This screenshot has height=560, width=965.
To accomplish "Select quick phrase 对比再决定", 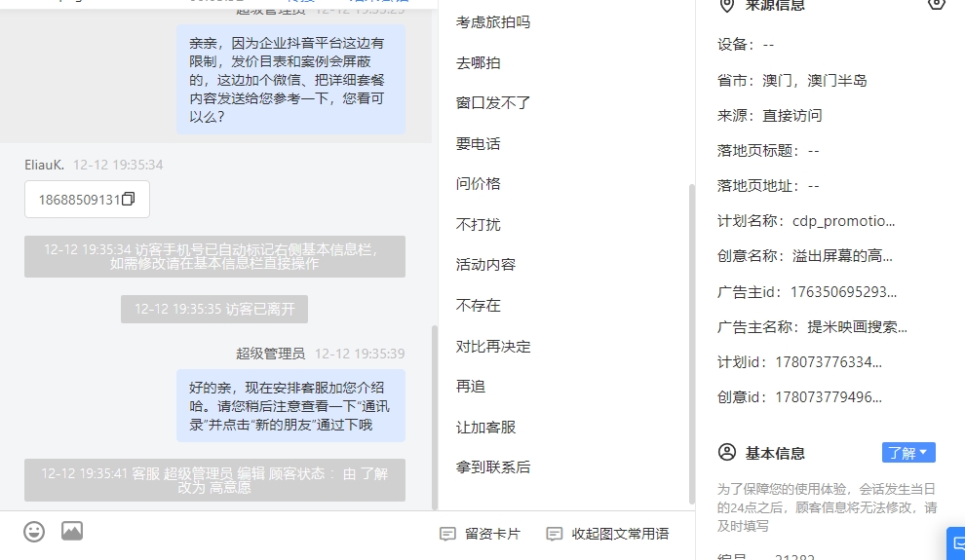I will [x=493, y=346].
